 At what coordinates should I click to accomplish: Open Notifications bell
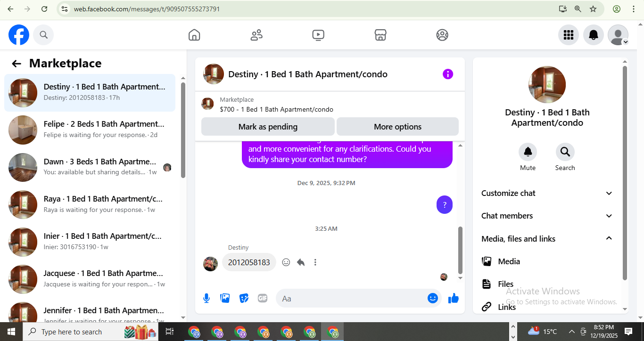coord(594,35)
